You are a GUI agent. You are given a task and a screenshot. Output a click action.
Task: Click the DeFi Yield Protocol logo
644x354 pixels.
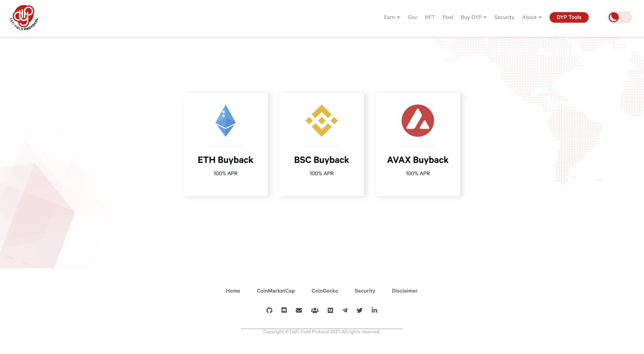coord(23,18)
